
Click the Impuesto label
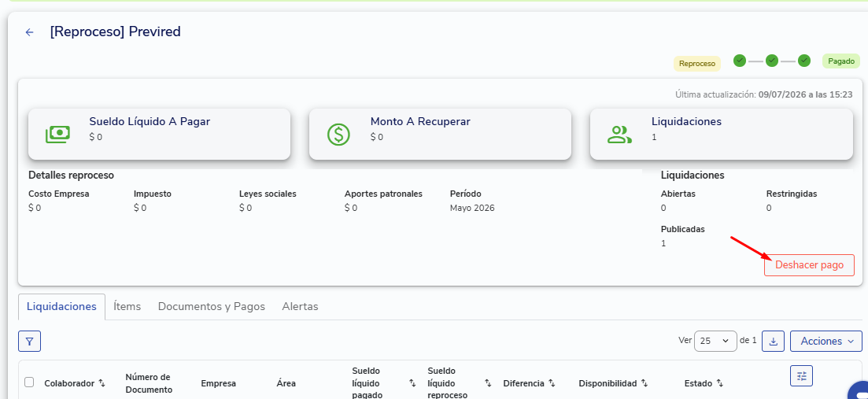(x=152, y=194)
